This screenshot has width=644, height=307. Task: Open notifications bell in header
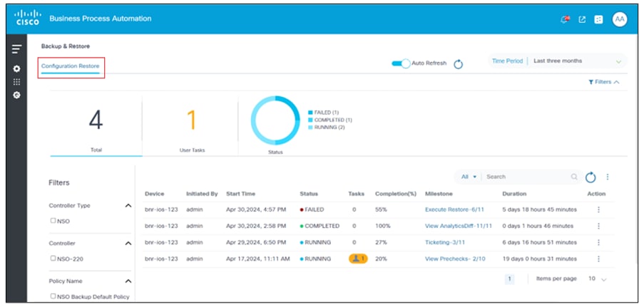pos(565,19)
